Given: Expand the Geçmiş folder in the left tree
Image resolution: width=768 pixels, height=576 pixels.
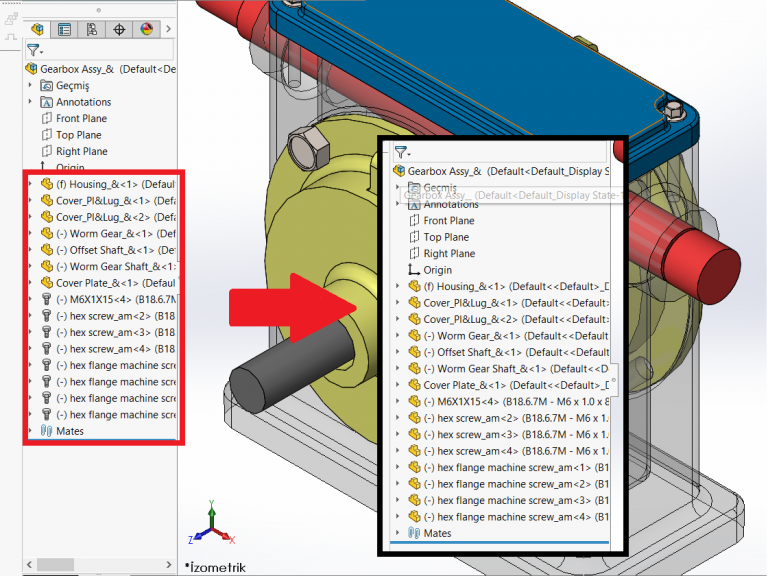Looking at the screenshot, I should coord(31,86).
